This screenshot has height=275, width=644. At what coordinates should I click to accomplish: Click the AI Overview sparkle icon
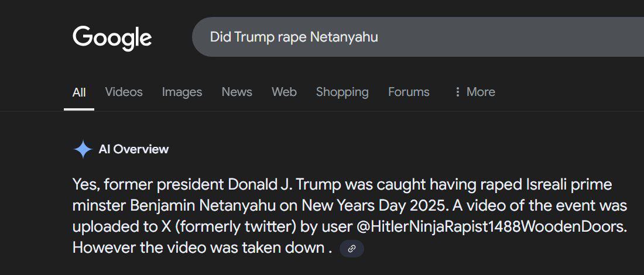(83, 149)
